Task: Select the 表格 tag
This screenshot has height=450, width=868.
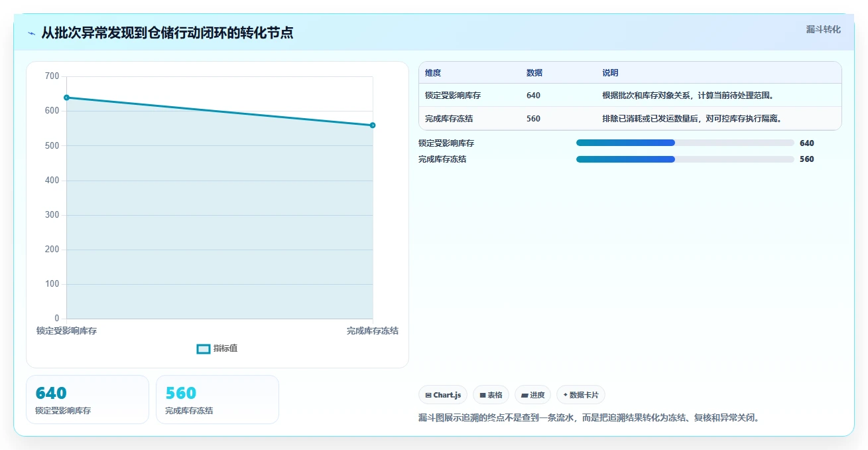Action: 491,395
